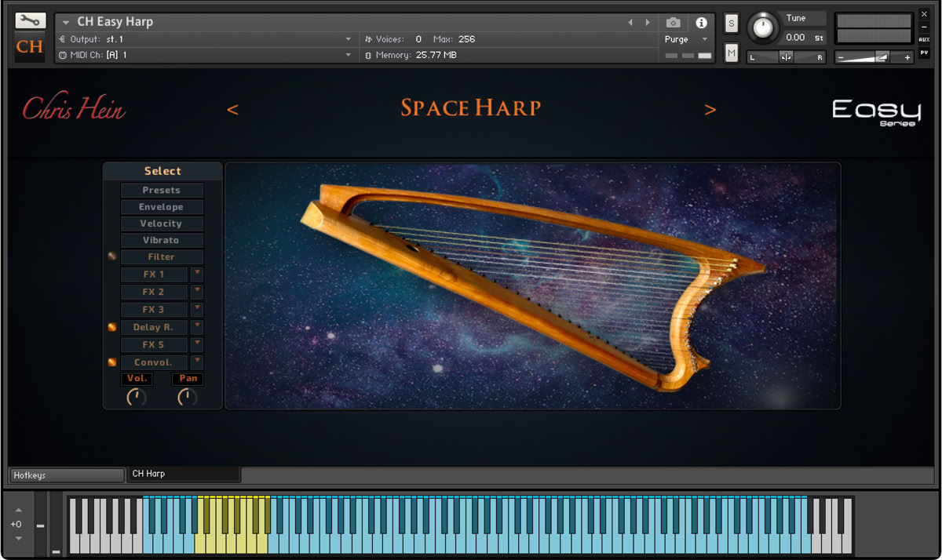Adjust the Tune knob

pyautogui.click(x=761, y=27)
